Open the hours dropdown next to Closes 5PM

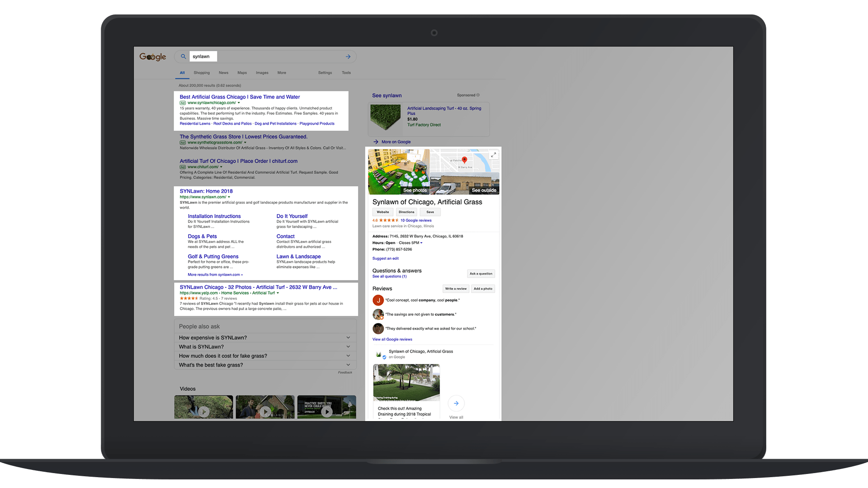[x=421, y=243]
